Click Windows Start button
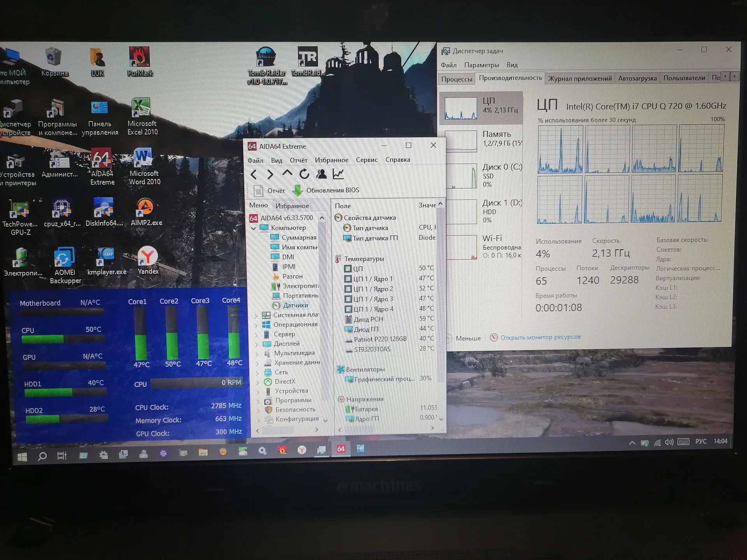Image resolution: width=747 pixels, height=560 pixels. click(23, 457)
